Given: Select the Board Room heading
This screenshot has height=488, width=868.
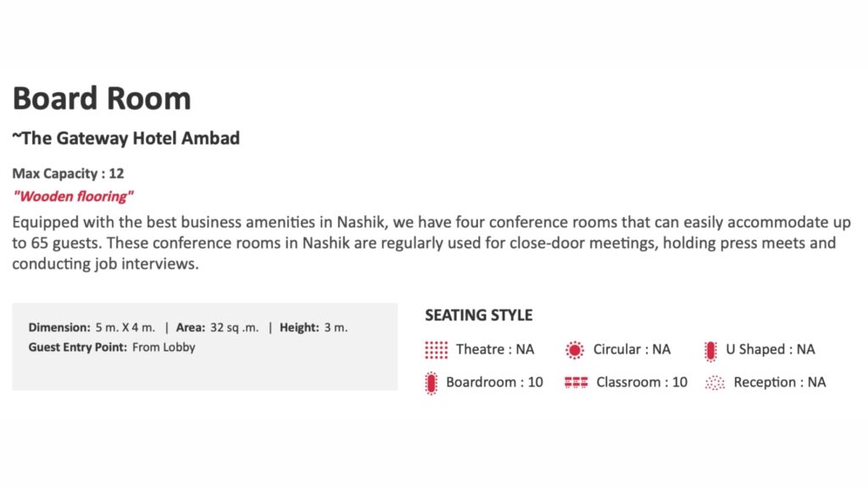Looking at the screenshot, I should pos(102,98).
